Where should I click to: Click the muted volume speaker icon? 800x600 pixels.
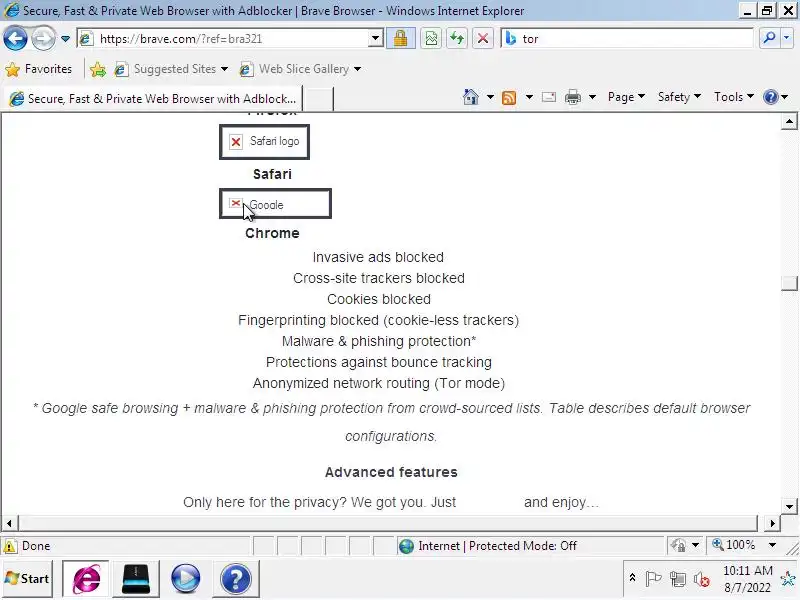(x=702, y=579)
